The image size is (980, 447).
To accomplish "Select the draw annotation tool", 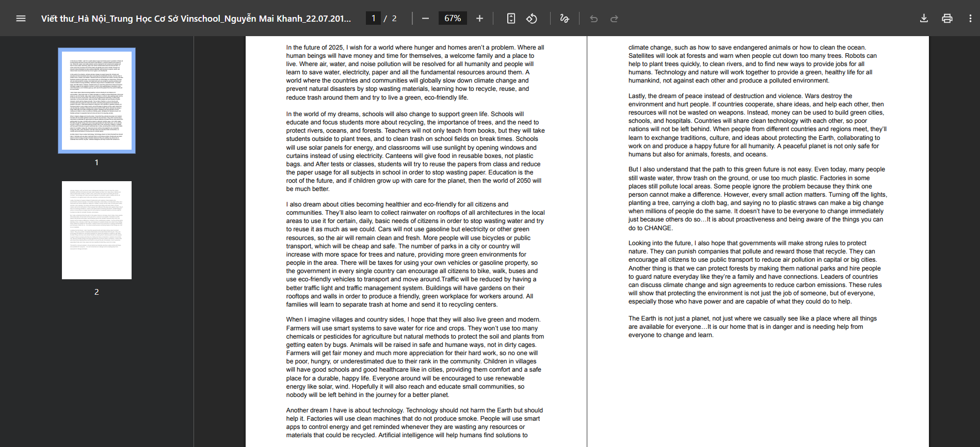I will (x=565, y=19).
